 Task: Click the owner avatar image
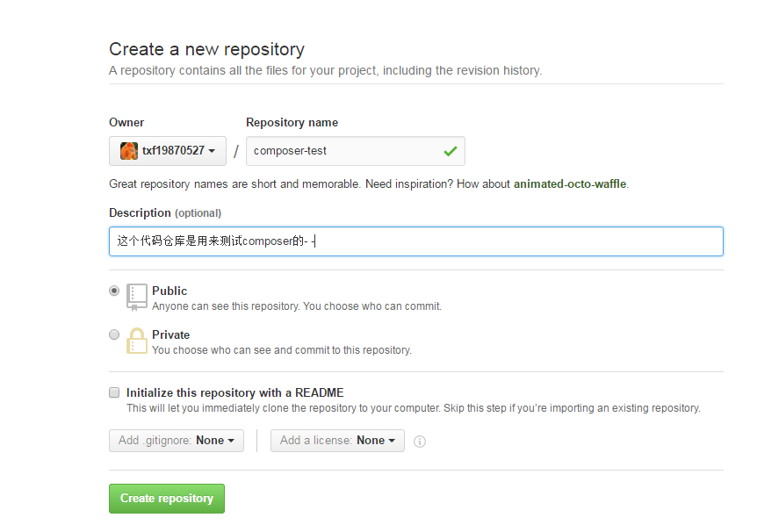(x=129, y=150)
